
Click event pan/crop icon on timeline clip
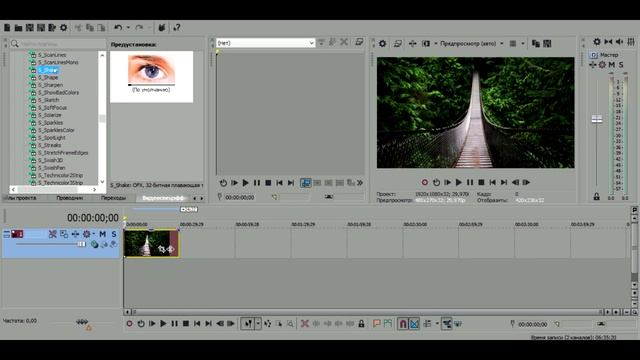click(162, 249)
